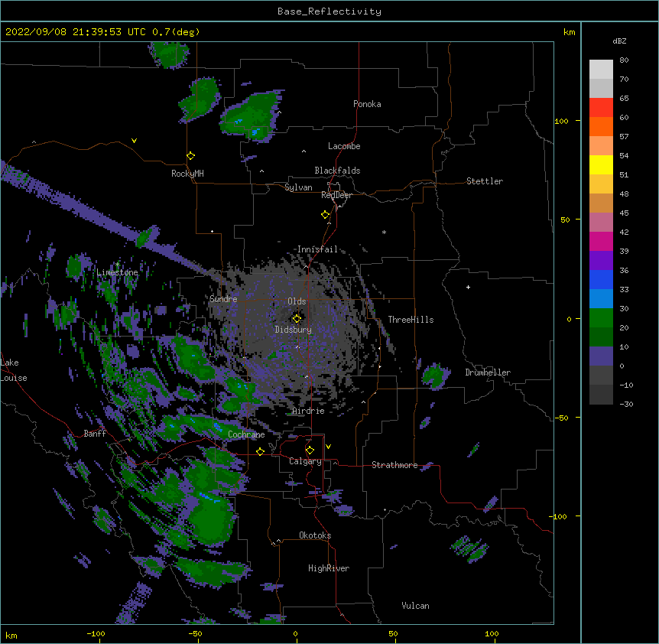Click the yellow marker south of RedDeer
The image size is (659, 644).
(326, 215)
